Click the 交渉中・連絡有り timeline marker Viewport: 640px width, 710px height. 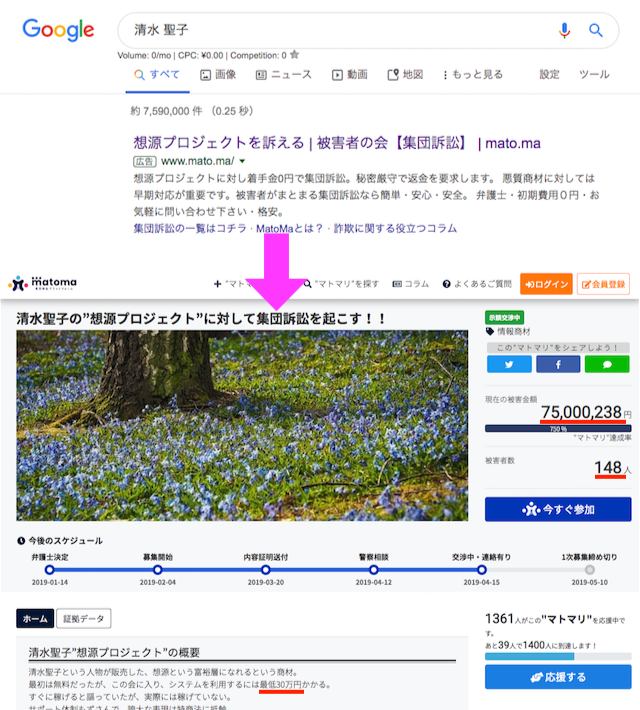(x=482, y=570)
